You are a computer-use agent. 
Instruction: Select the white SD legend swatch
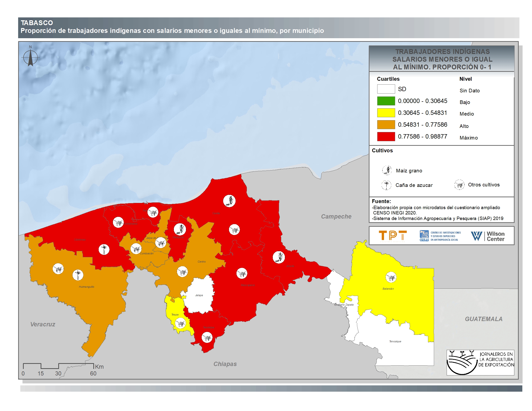pos(386,89)
